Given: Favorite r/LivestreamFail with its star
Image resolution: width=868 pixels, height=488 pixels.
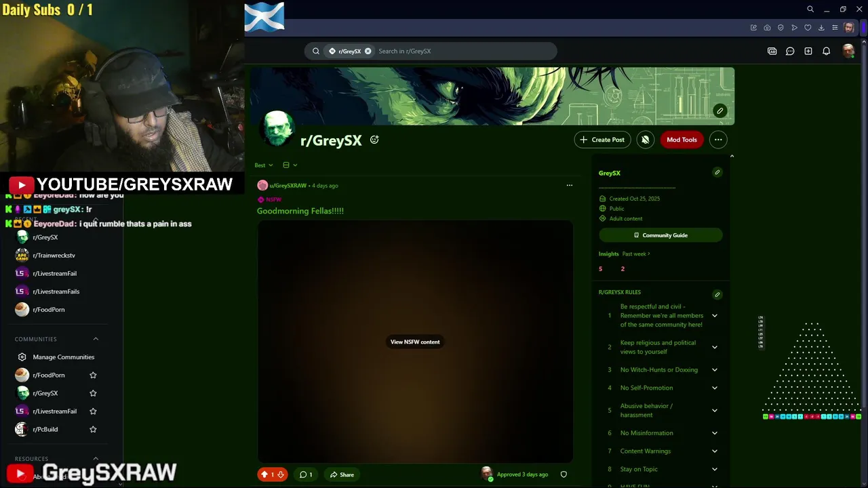Looking at the screenshot, I should (x=93, y=411).
